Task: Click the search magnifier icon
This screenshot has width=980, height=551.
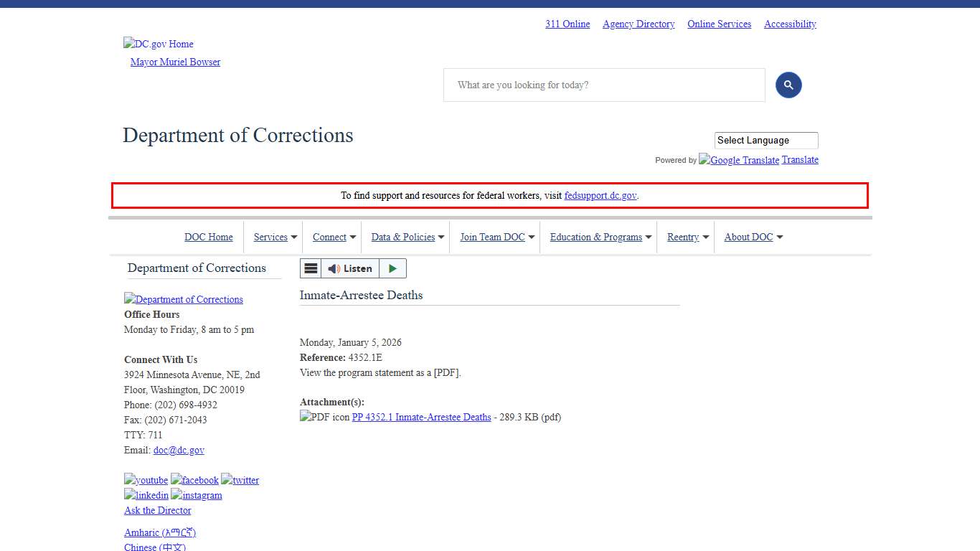Action: pyautogui.click(x=788, y=85)
